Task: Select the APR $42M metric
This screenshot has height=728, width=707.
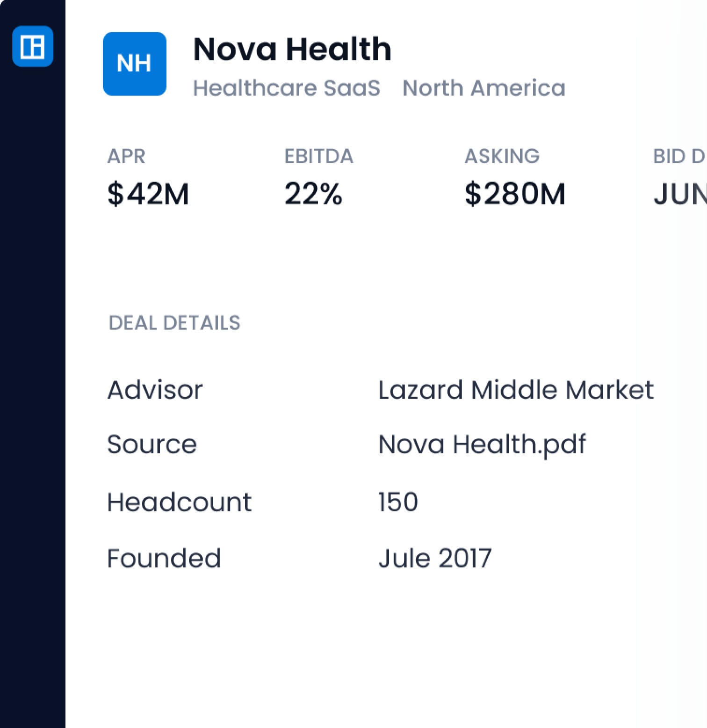Action: click(148, 177)
